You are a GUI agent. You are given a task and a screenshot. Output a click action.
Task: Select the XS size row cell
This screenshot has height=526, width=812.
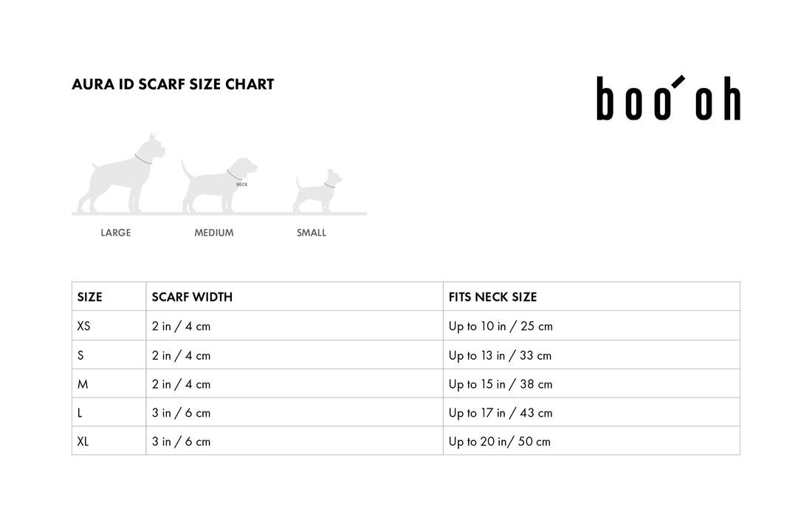tap(84, 326)
